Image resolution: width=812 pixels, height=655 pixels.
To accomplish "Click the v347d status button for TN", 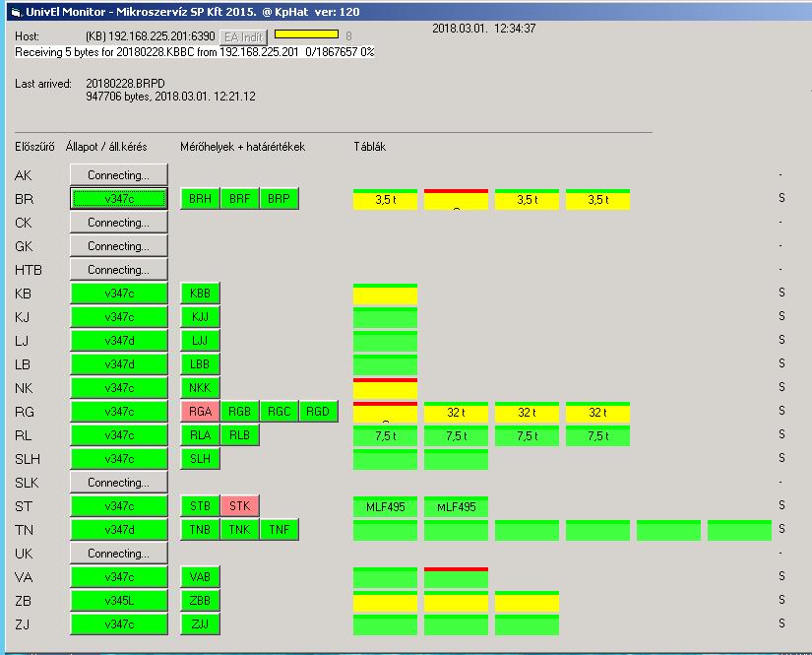I will (x=118, y=530).
